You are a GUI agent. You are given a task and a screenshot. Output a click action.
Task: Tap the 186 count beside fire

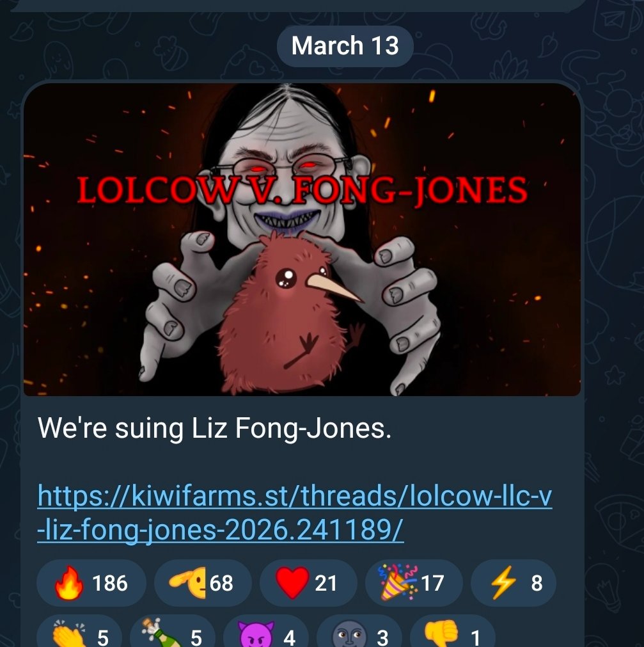click(109, 583)
